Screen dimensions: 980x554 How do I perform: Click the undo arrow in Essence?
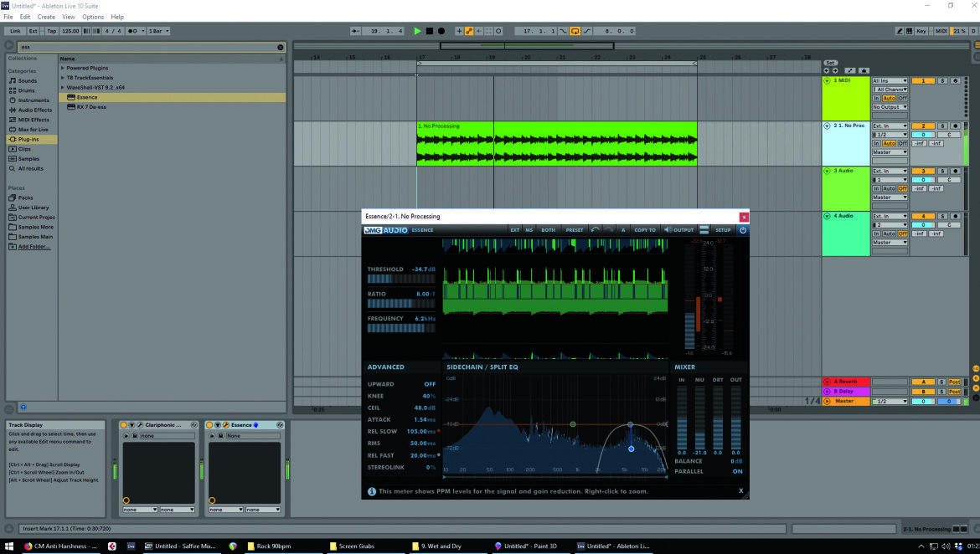click(595, 230)
